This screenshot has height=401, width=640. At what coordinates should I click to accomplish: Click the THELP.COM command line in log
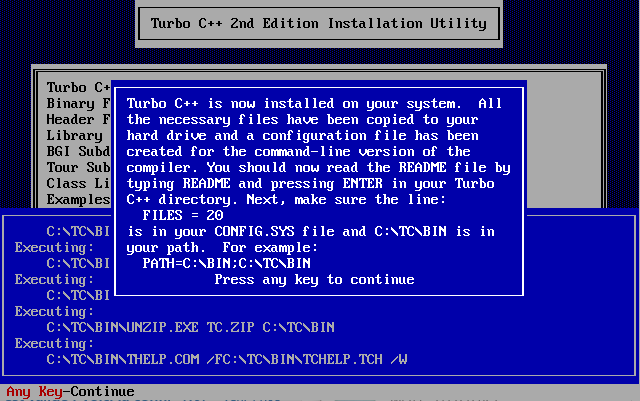pyautogui.click(x=227, y=359)
